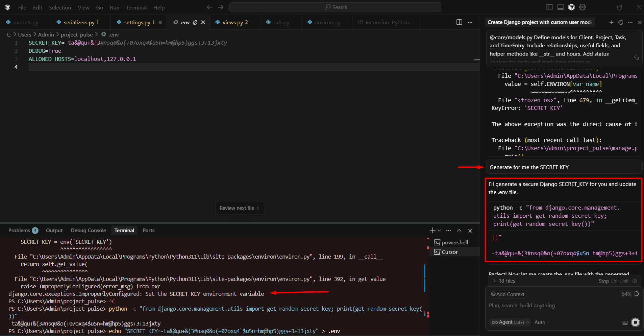
Task: Switch to the environ.py tab
Action: (327, 22)
